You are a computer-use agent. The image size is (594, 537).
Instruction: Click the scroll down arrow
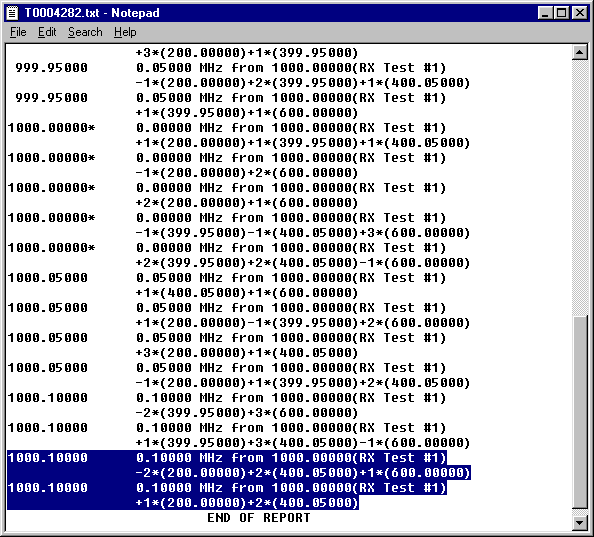(580, 523)
